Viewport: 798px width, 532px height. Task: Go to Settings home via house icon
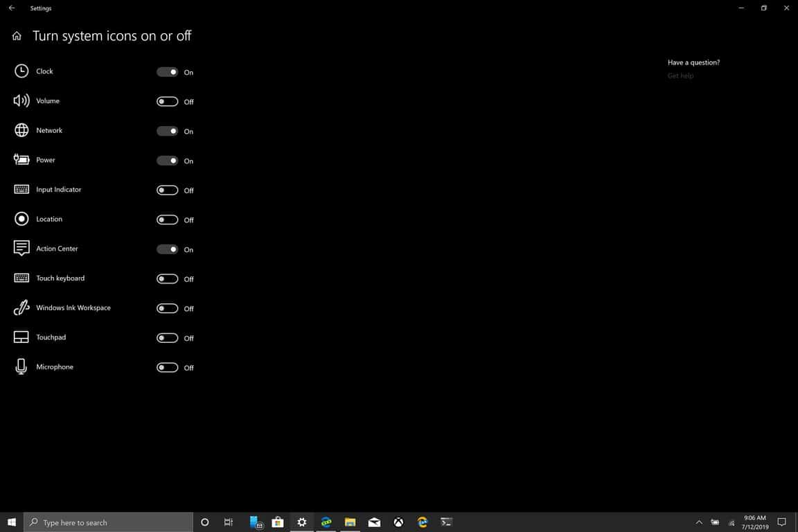pyautogui.click(x=17, y=36)
